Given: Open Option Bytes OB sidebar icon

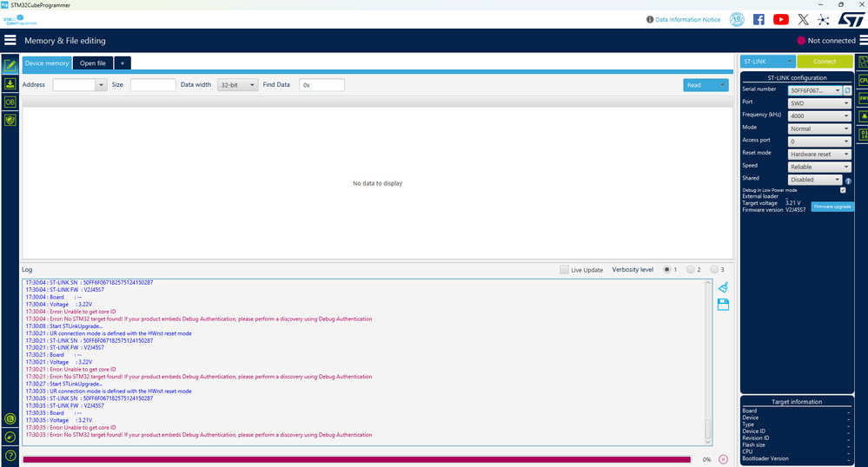Looking at the screenshot, I should click(10, 102).
